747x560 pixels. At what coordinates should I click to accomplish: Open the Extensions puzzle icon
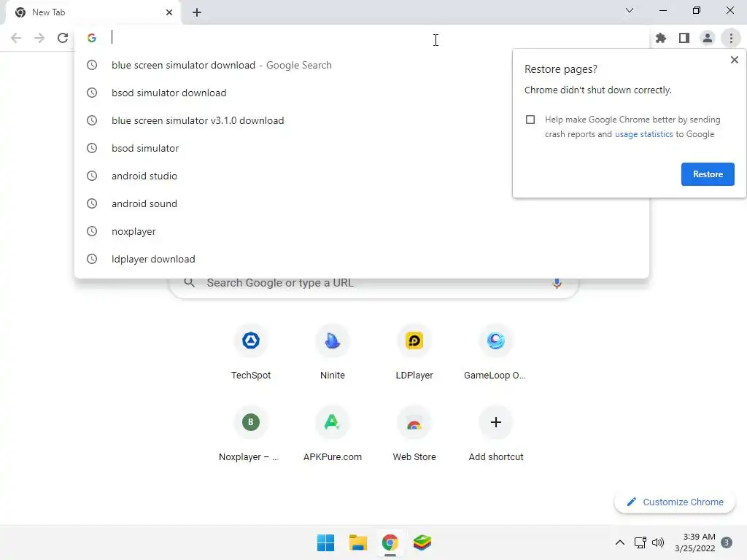click(x=661, y=38)
